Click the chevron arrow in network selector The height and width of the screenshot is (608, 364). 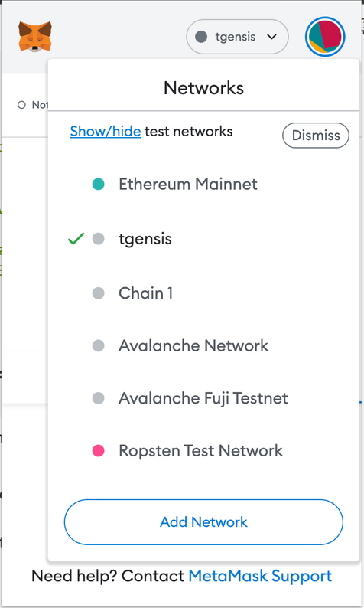click(x=271, y=37)
